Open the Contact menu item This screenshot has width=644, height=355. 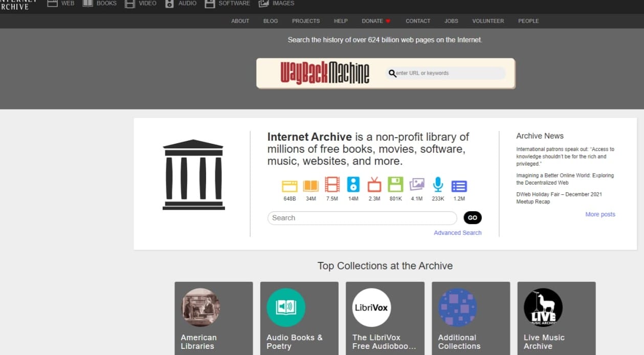point(418,21)
